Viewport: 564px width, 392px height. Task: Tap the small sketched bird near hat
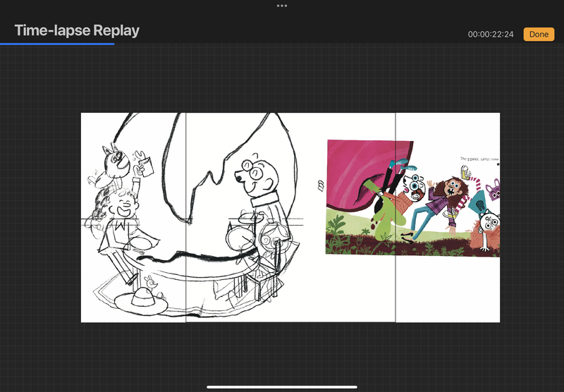[150, 283]
